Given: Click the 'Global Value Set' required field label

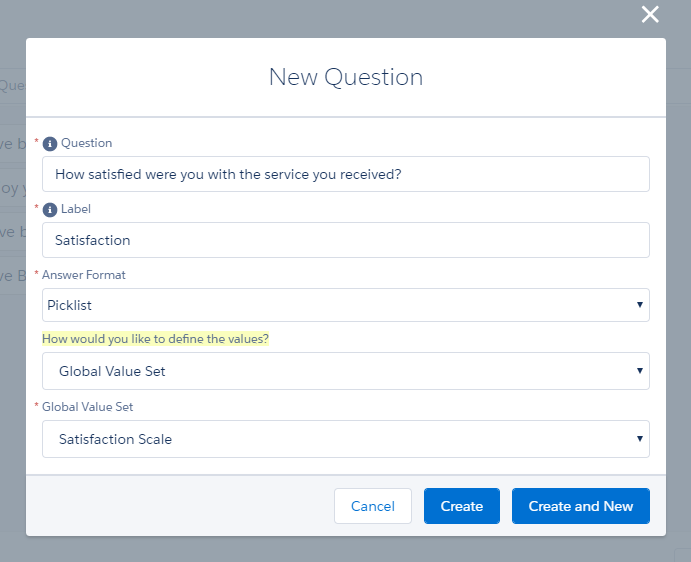Looking at the screenshot, I should [87, 407].
